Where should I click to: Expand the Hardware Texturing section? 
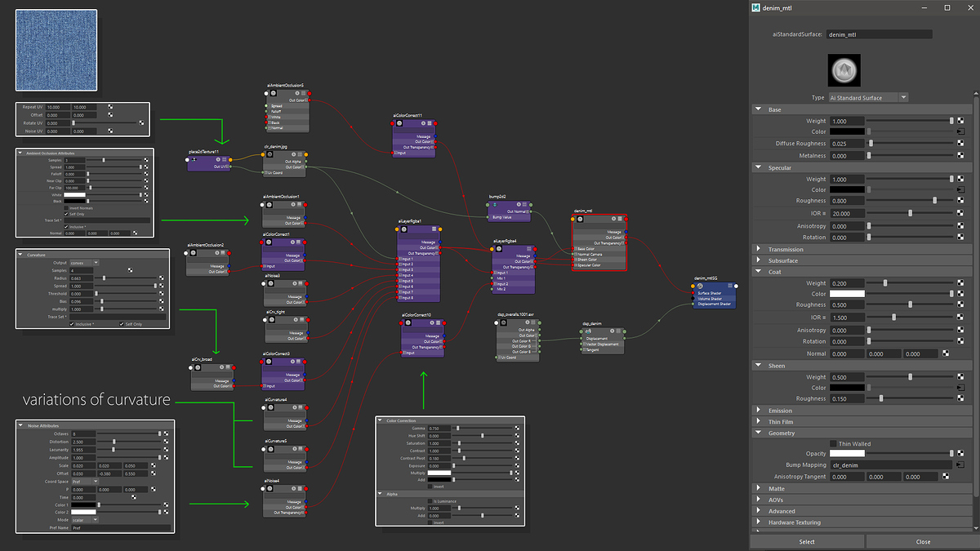[x=759, y=522]
